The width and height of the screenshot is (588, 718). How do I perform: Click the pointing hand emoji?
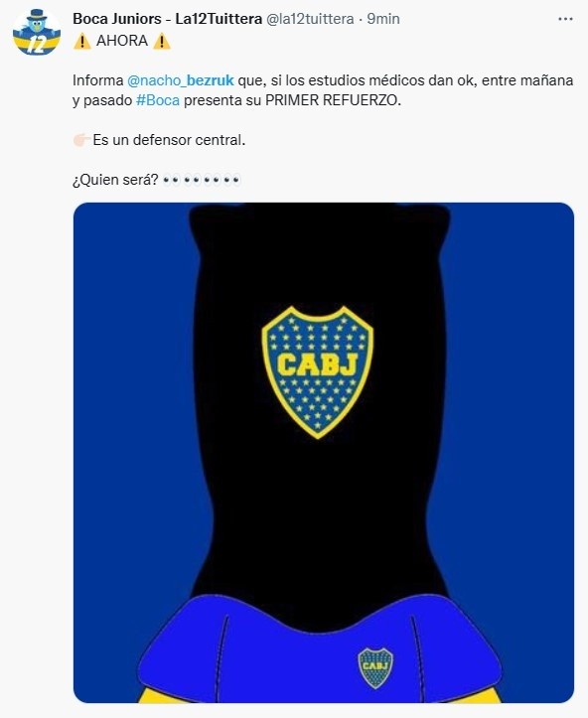(x=81, y=140)
